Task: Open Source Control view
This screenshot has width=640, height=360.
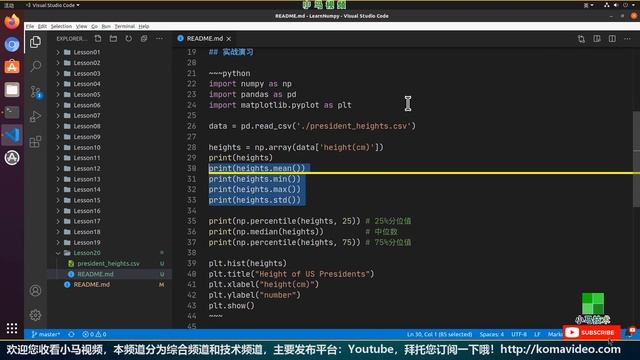Action: point(36,92)
